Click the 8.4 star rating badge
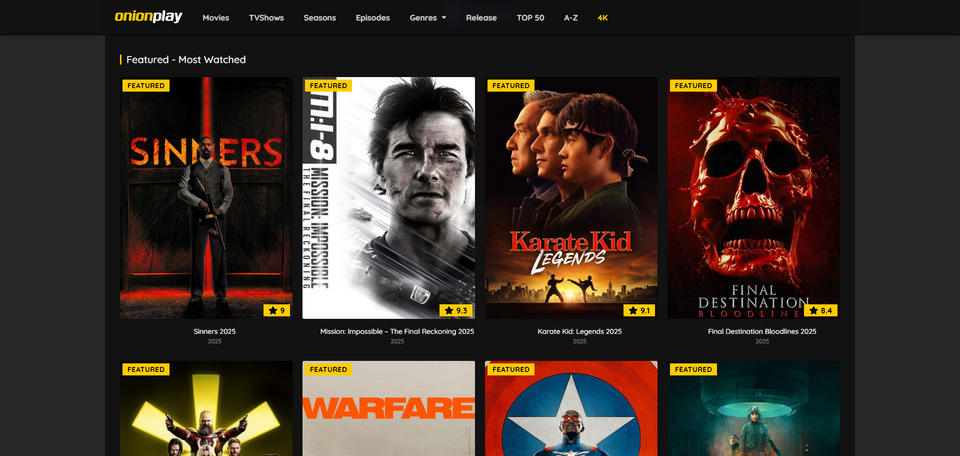Screen dimensions: 960x456 [821, 310]
